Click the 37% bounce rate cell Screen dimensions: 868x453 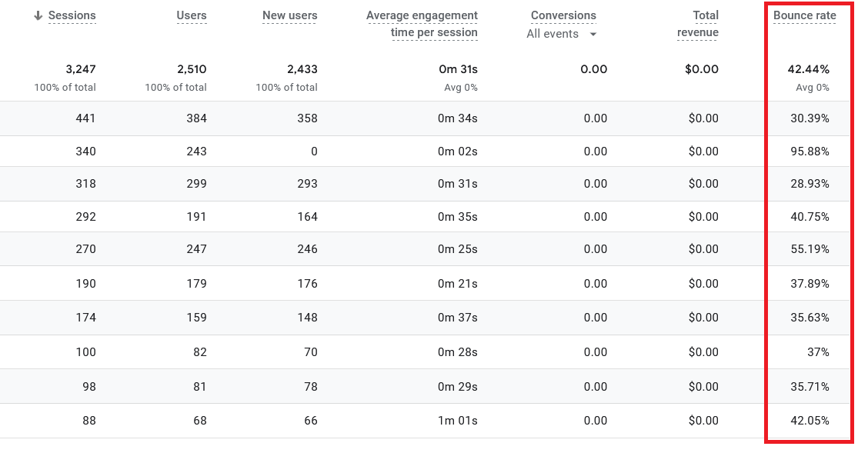818,352
